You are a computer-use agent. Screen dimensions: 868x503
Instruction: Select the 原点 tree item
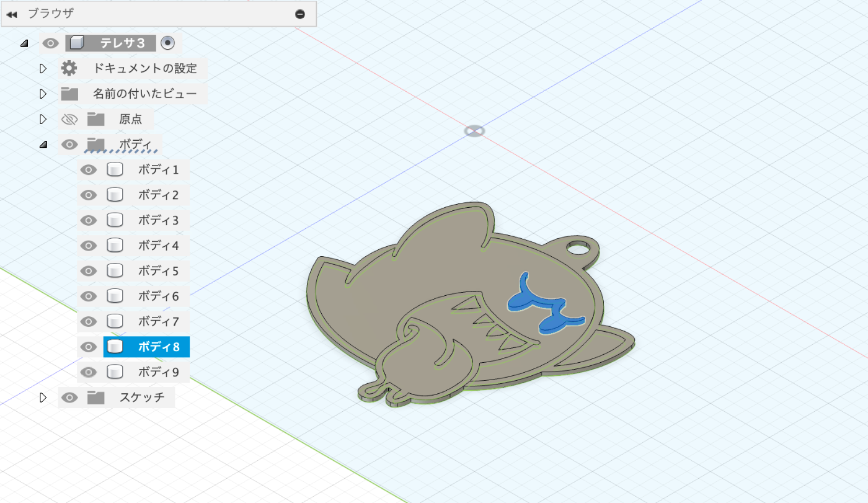pos(131,119)
